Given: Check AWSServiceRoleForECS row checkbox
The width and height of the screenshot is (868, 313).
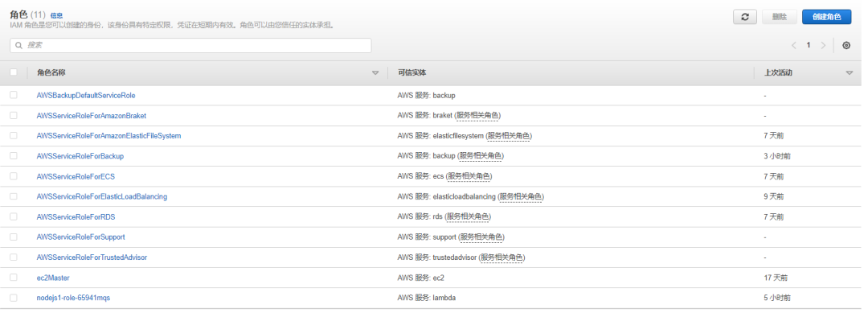Looking at the screenshot, I should (x=14, y=175).
